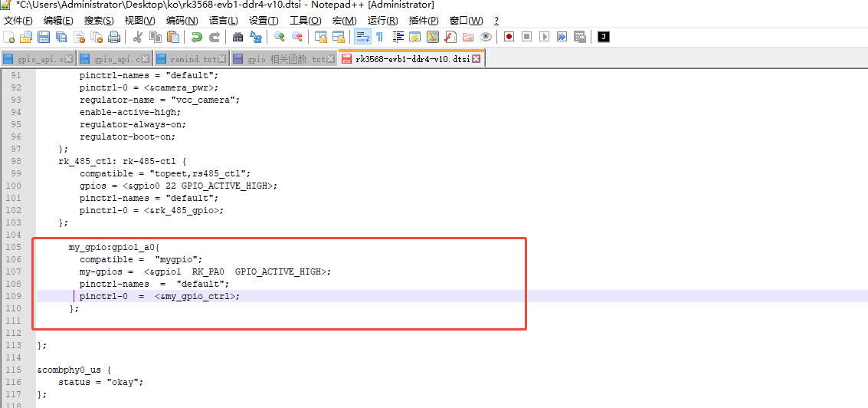The width and height of the screenshot is (868, 408).
Task: Open the 窗口(W) menu
Action: click(466, 21)
